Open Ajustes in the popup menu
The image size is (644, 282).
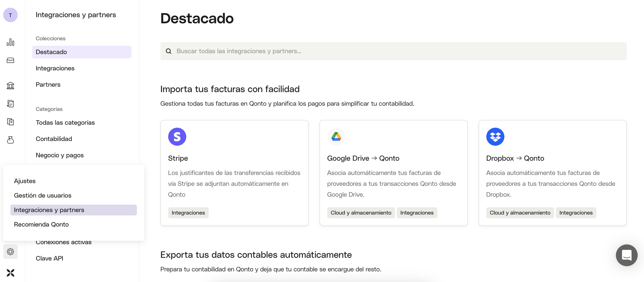pyautogui.click(x=25, y=181)
